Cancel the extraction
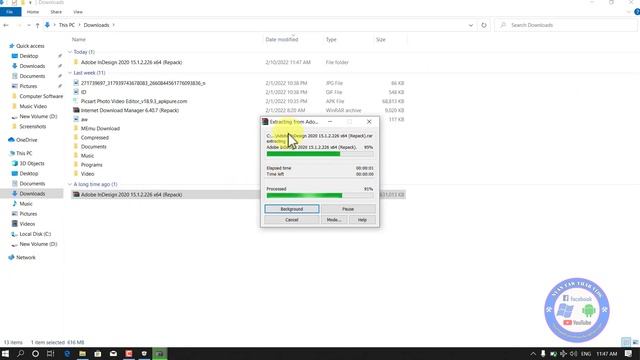Screen dimensions: 640x360 (x=291, y=220)
